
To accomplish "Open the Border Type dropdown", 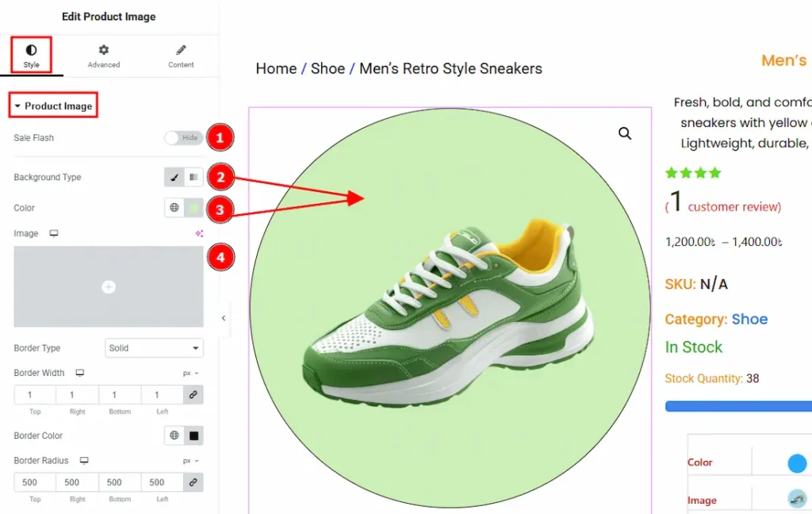I will (x=154, y=348).
